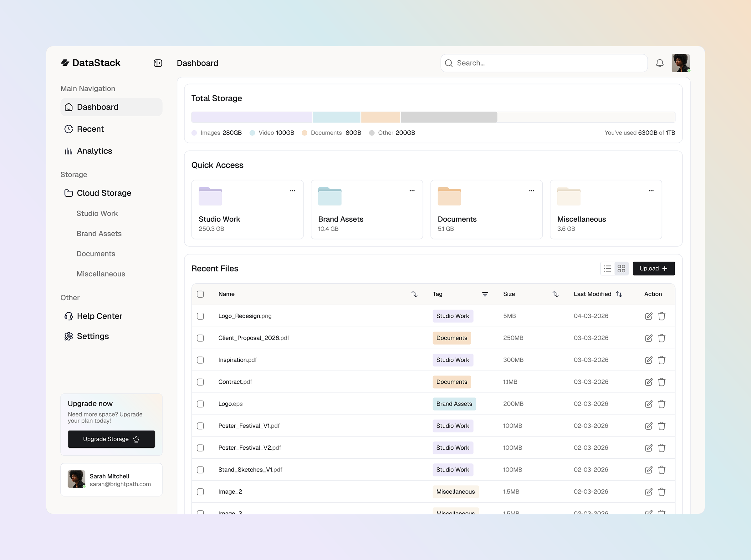Open Studio Work folder options menu
Image resolution: width=751 pixels, height=560 pixels.
point(292,191)
